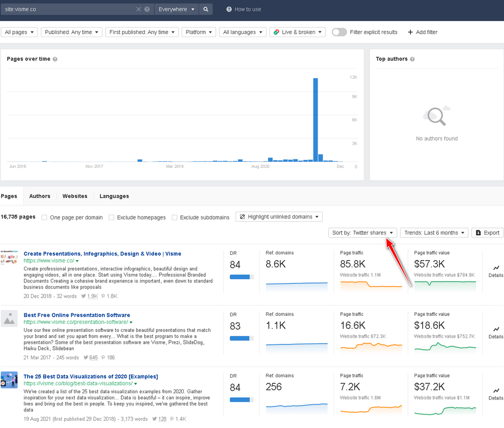Click the presentation-software URL link
This screenshot has width=504, height=428.
pyautogui.click(x=76, y=322)
